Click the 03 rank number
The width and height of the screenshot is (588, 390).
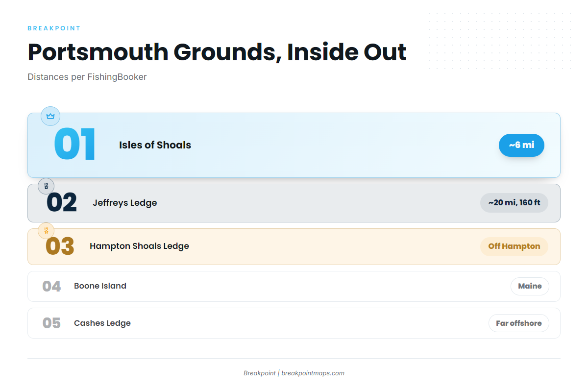60,246
